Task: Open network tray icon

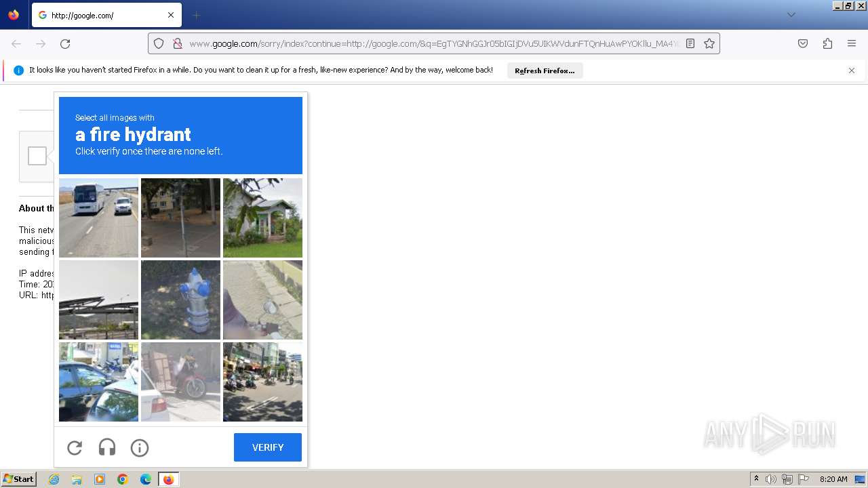Action: tap(787, 479)
